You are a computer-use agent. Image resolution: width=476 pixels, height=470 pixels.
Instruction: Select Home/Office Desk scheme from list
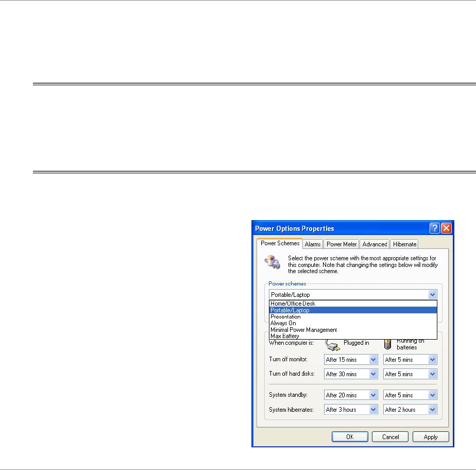point(353,304)
